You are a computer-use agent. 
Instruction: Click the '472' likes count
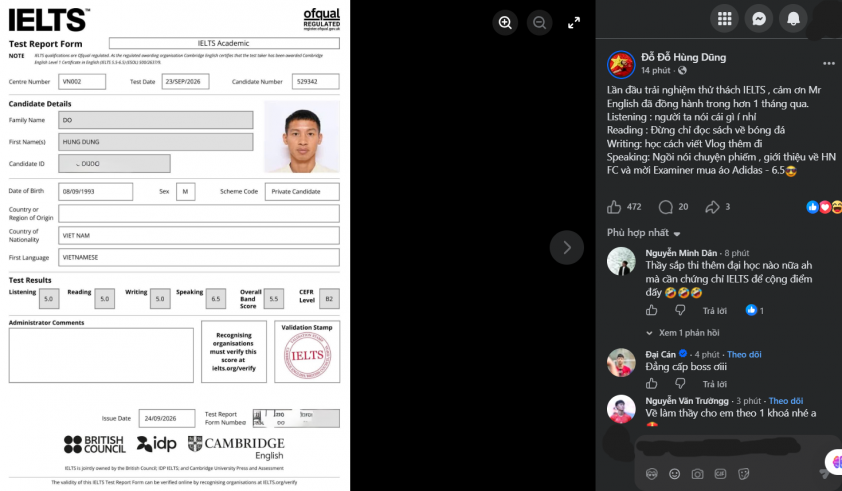click(x=634, y=207)
